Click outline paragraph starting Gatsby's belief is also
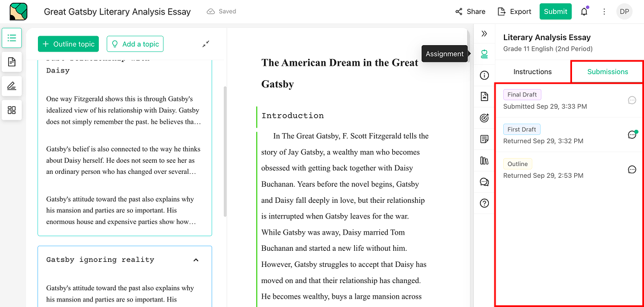Image resolution: width=644 pixels, height=307 pixels. pyautogui.click(x=123, y=160)
